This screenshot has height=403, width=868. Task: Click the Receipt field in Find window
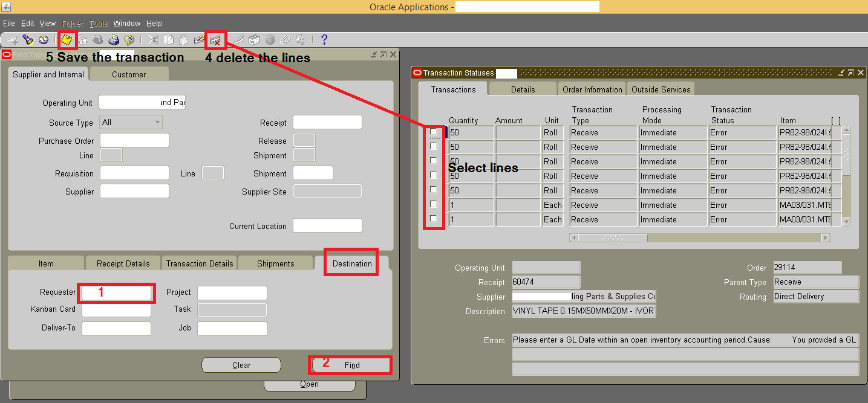tap(327, 122)
